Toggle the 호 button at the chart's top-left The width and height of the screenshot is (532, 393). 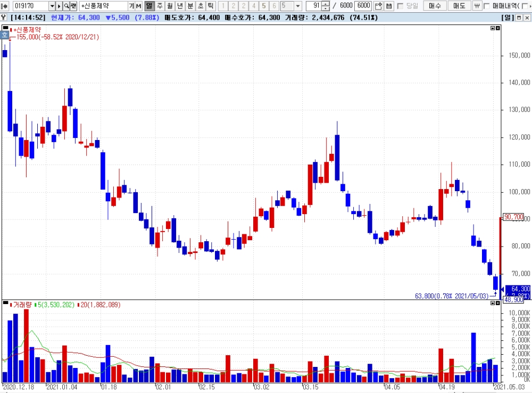[x=5, y=35]
